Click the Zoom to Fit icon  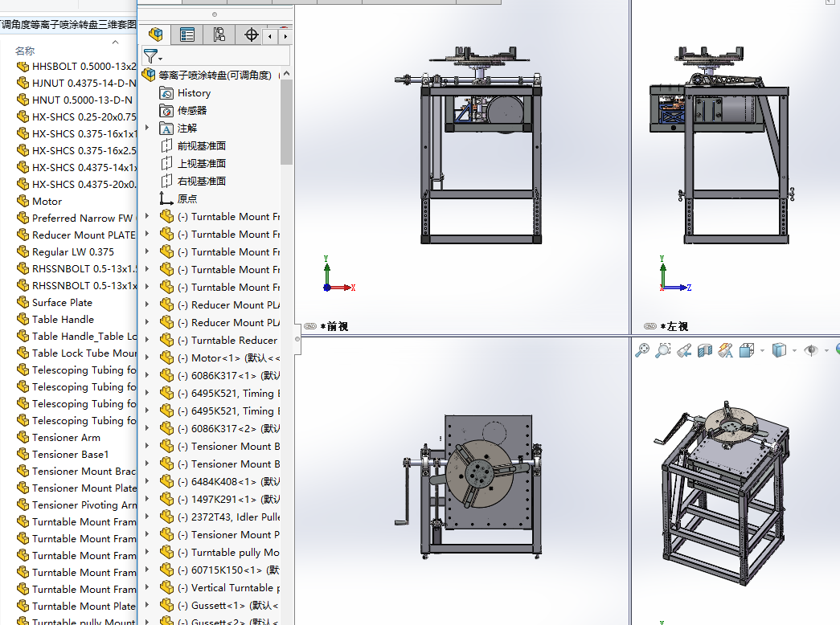click(641, 350)
